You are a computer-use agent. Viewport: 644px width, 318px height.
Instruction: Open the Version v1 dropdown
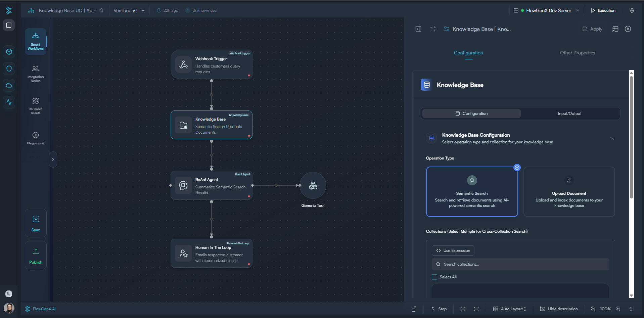(129, 10)
